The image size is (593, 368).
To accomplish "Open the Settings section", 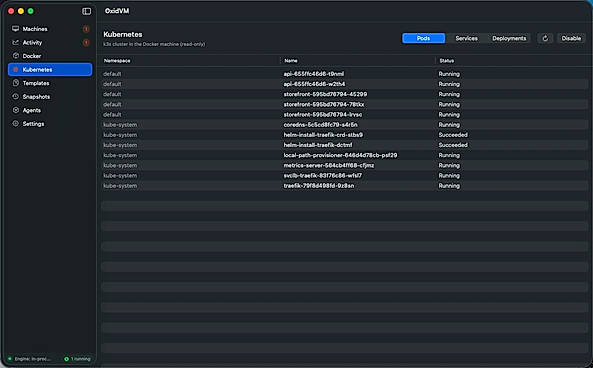I will tap(50, 124).
